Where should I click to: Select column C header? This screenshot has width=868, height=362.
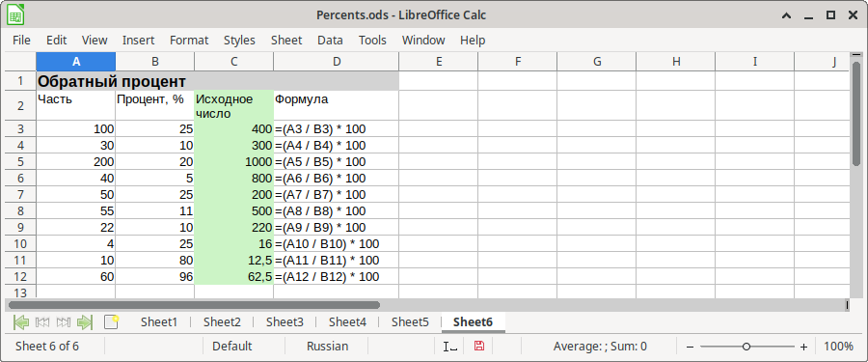tap(233, 62)
